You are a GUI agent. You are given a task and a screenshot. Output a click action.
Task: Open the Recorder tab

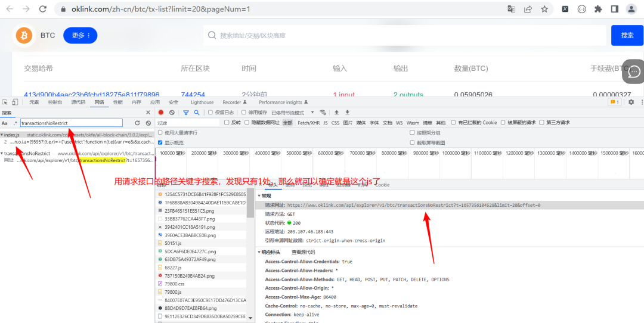click(234, 102)
